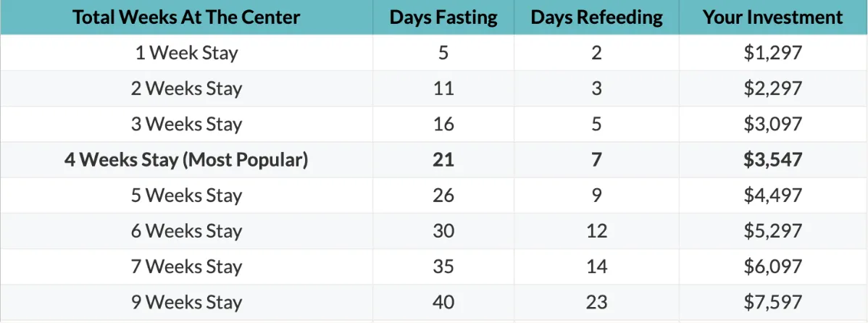The height and width of the screenshot is (323, 868).
Task: Click the 3 Weeks Stay cell
Action: (x=186, y=124)
